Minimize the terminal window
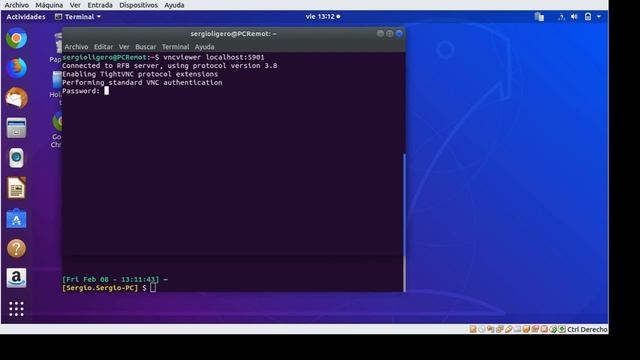 coord(380,33)
